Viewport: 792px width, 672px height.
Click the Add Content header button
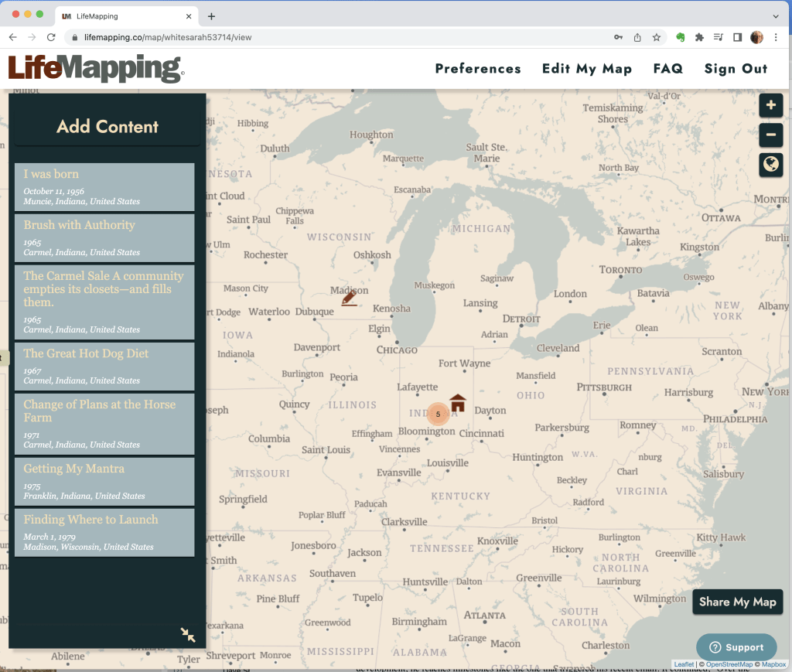coord(108,127)
